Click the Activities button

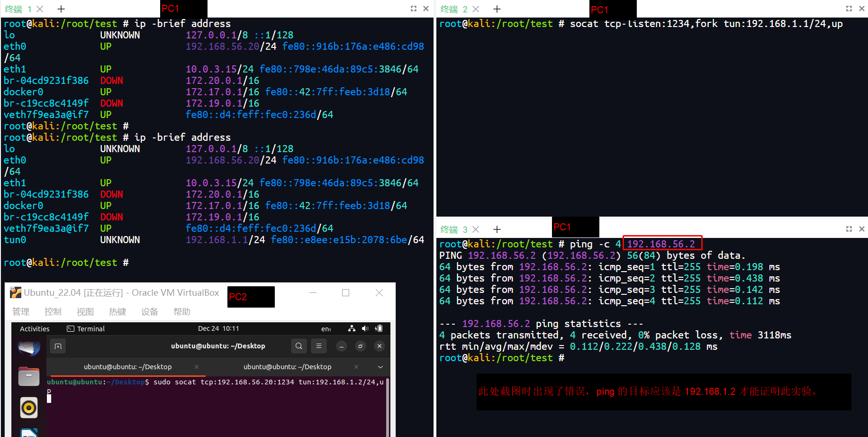[x=35, y=329]
